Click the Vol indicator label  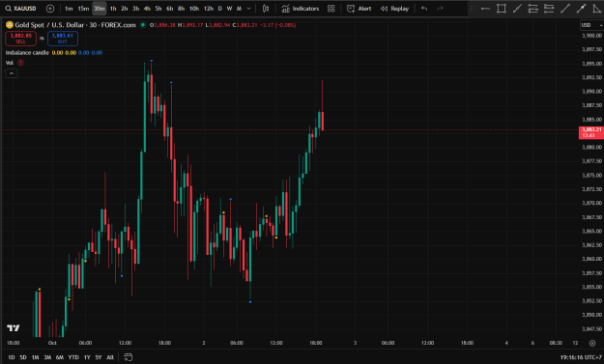(x=10, y=63)
